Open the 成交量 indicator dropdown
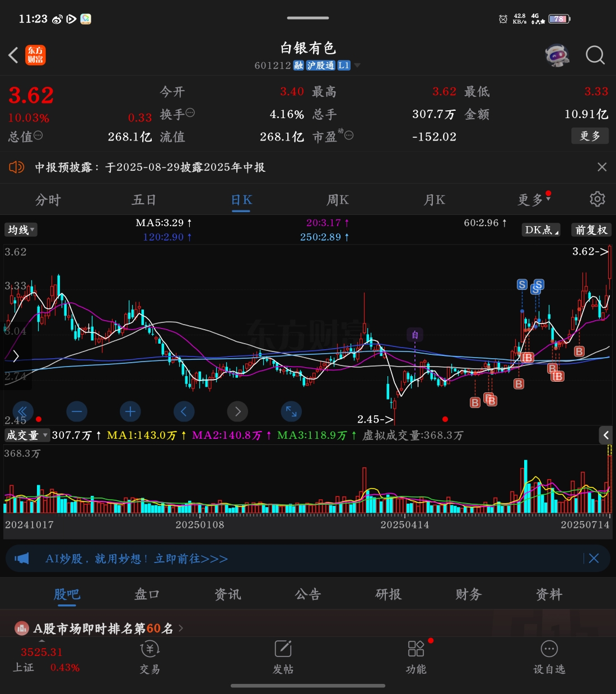616x694 pixels. pos(27,435)
